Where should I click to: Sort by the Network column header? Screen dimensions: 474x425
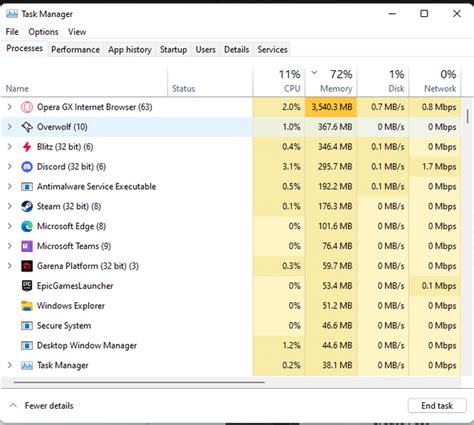pyautogui.click(x=435, y=82)
